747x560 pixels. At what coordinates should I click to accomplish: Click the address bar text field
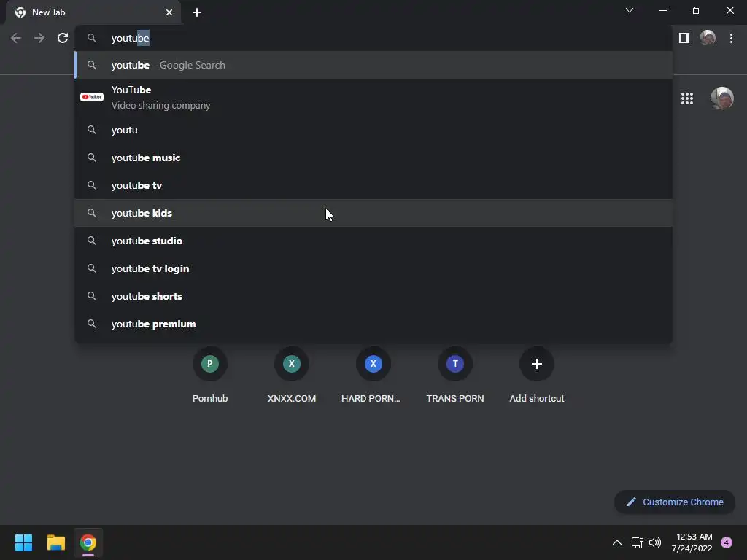(x=373, y=38)
